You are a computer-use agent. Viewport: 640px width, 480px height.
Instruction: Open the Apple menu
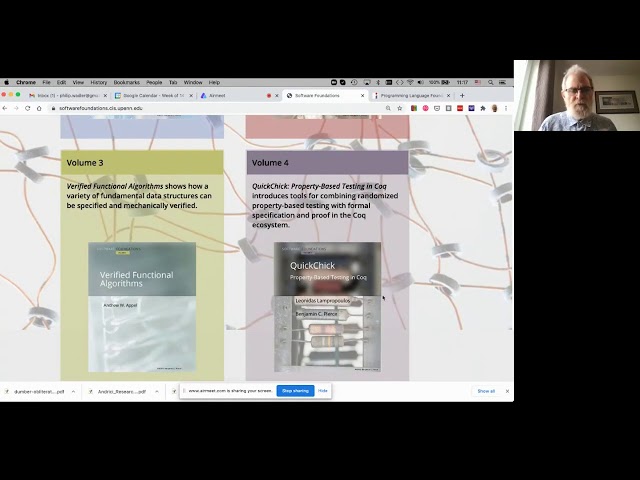pos(7,82)
